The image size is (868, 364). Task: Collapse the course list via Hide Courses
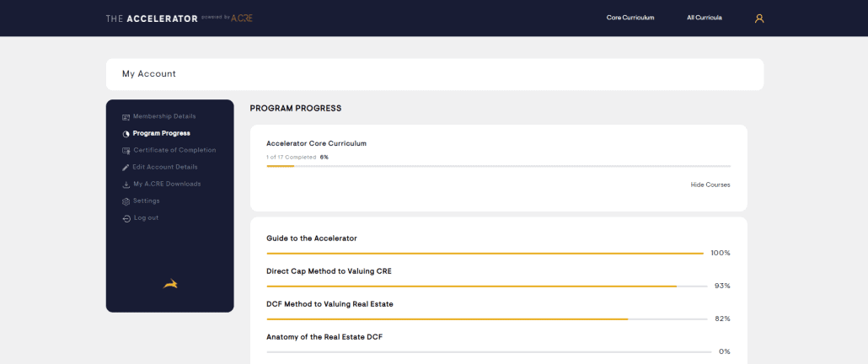(710, 185)
